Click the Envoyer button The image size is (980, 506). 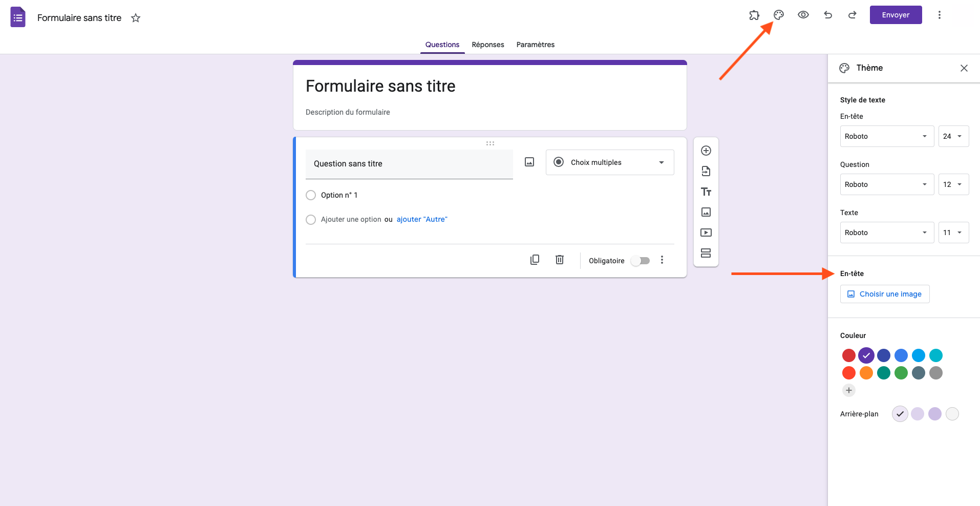coord(896,15)
